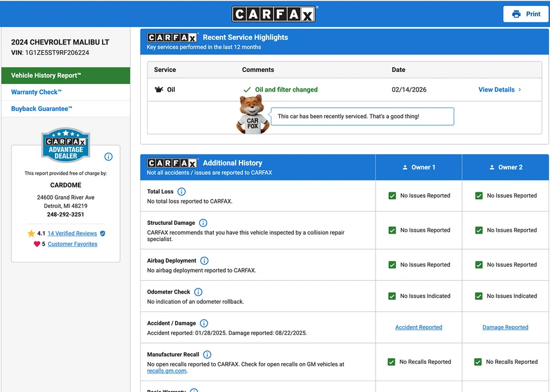Expand the View Details chevron arrow
Viewport: 550px width, 392px height.
click(x=519, y=90)
